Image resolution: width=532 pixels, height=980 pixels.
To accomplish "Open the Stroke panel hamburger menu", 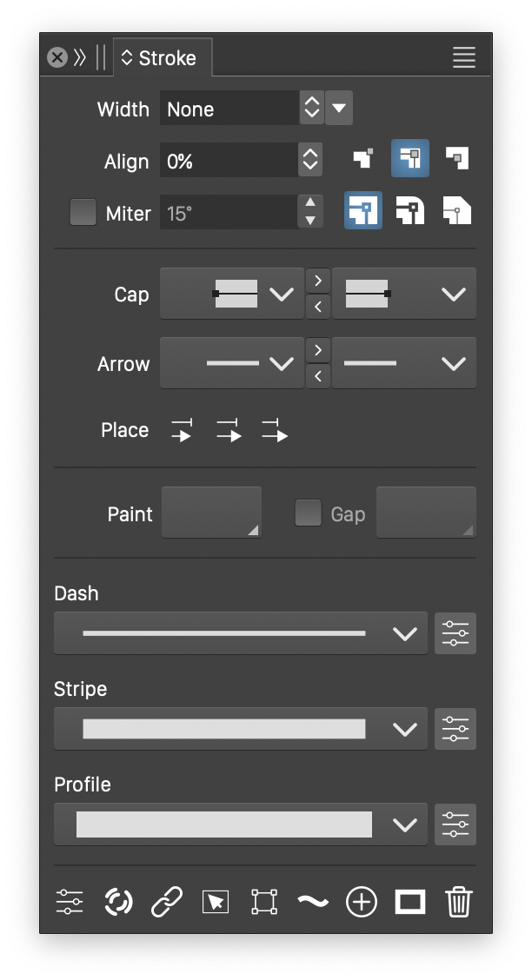I will pyautogui.click(x=464, y=58).
